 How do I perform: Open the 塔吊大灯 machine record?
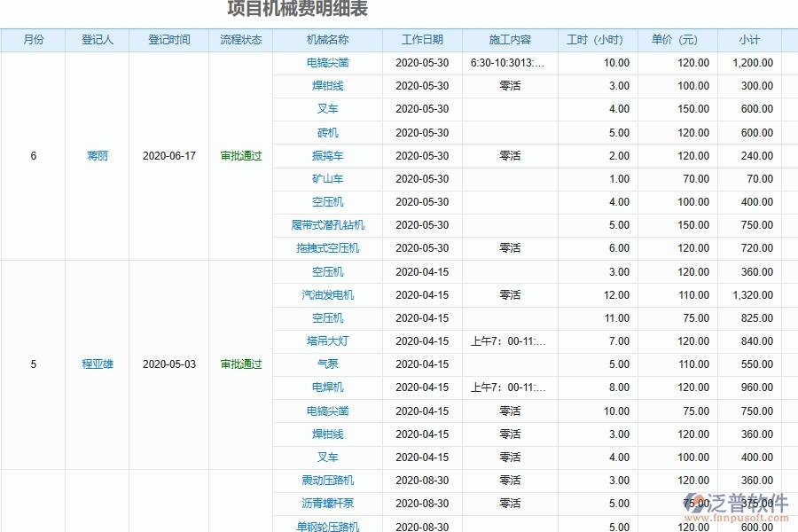328,340
